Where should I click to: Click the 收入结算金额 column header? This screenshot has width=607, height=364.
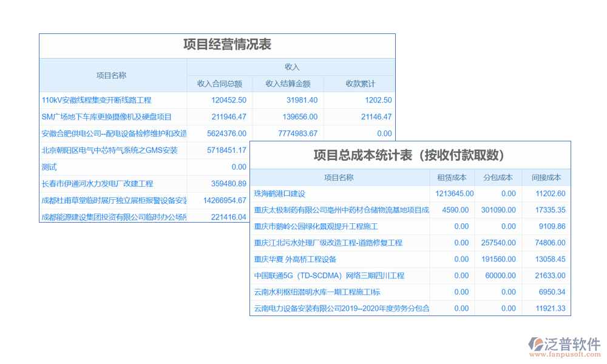(288, 84)
